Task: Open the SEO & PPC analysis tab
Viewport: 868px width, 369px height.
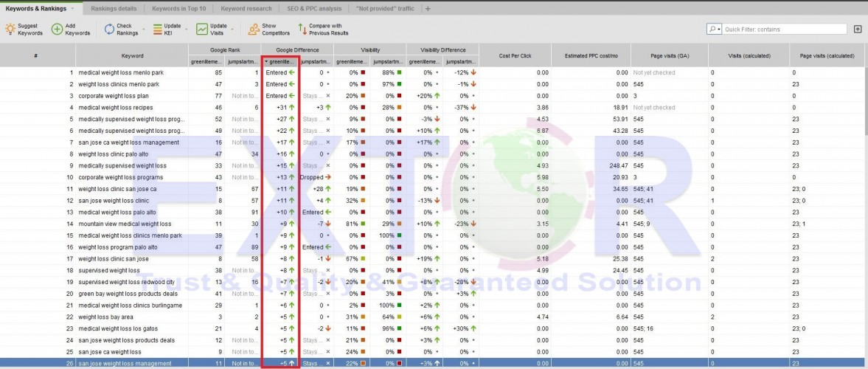Action: pyautogui.click(x=314, y=8)
